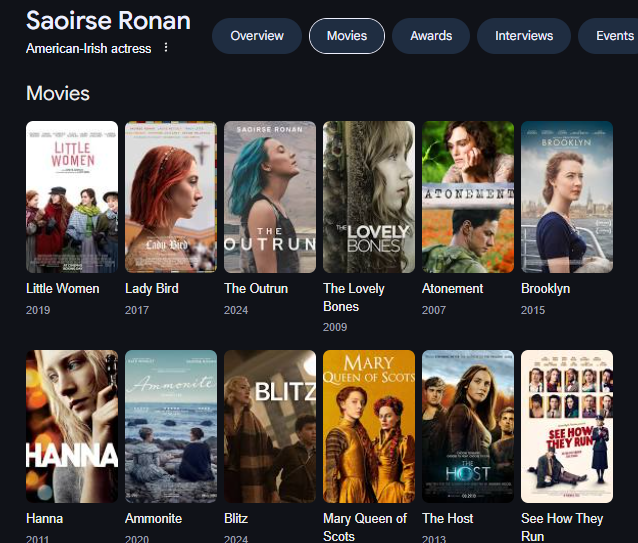Click the Ammonite title link

click(153, 518)
